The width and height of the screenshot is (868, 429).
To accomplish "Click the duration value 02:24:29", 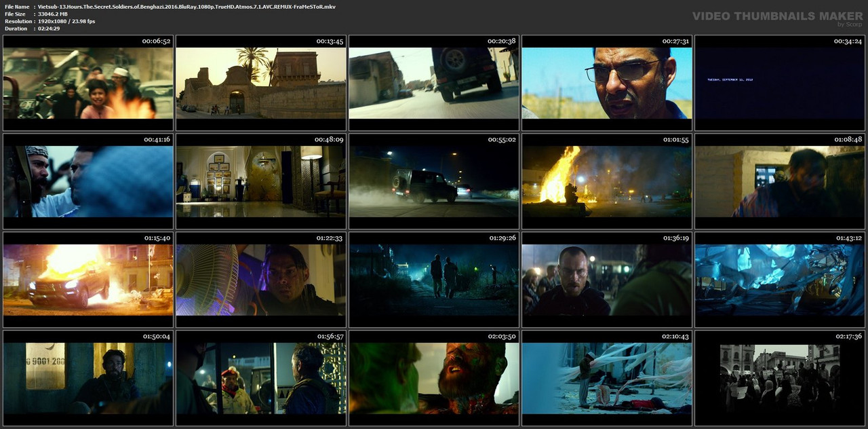I will pos(49,29).
